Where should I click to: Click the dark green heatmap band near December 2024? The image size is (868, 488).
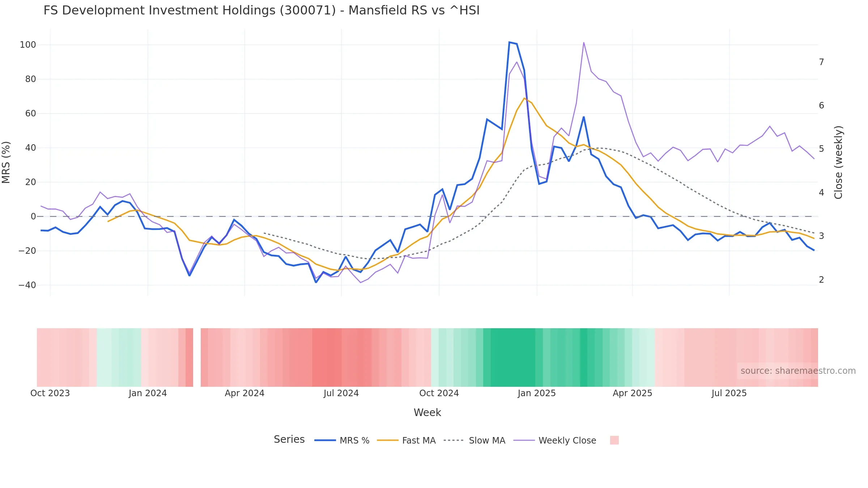[x=513, y=358]
